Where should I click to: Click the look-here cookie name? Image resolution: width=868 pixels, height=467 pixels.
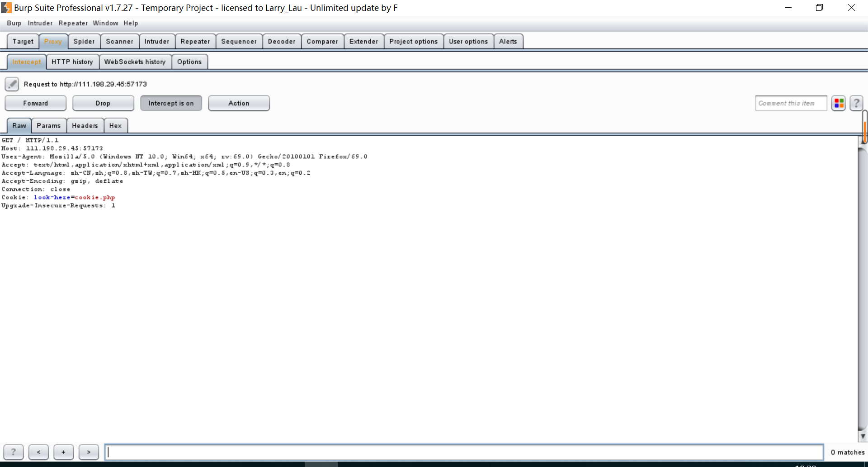pyautogui.click(x=52, y=197)
